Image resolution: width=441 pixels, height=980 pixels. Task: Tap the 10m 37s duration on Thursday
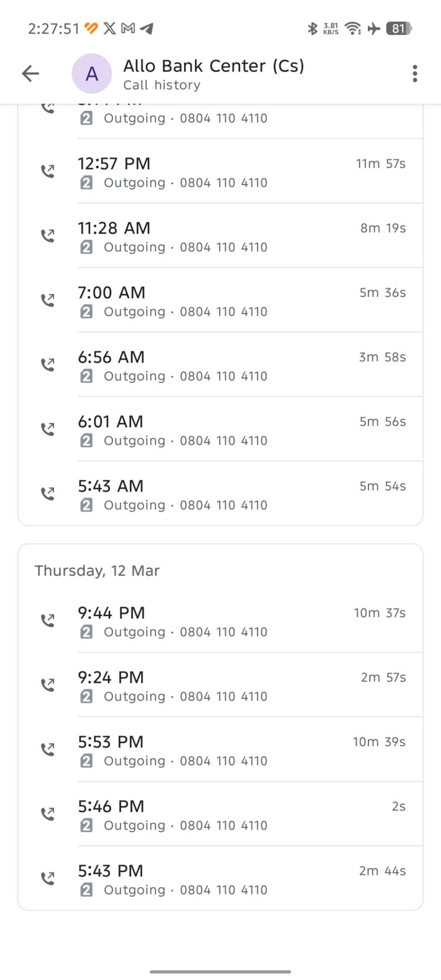click(379, 613)
